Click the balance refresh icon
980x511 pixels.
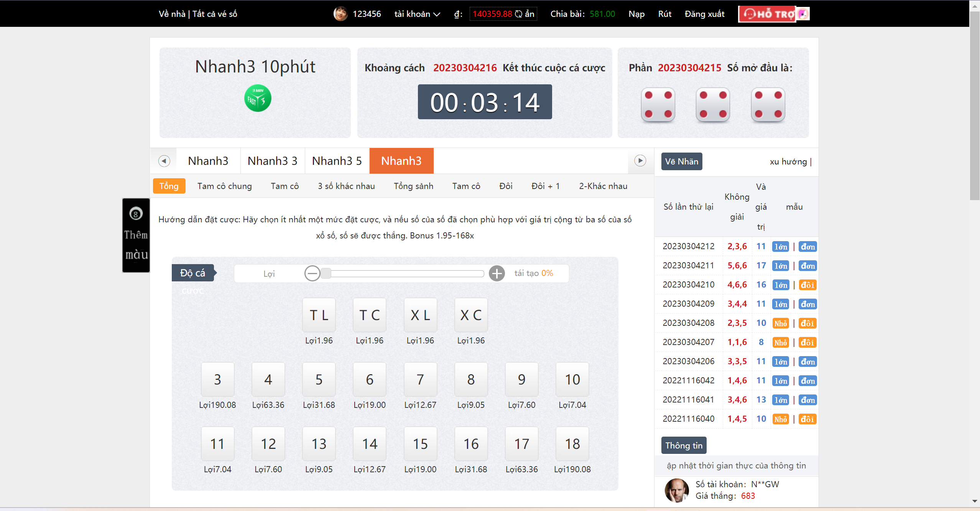[x=518, y=14]
